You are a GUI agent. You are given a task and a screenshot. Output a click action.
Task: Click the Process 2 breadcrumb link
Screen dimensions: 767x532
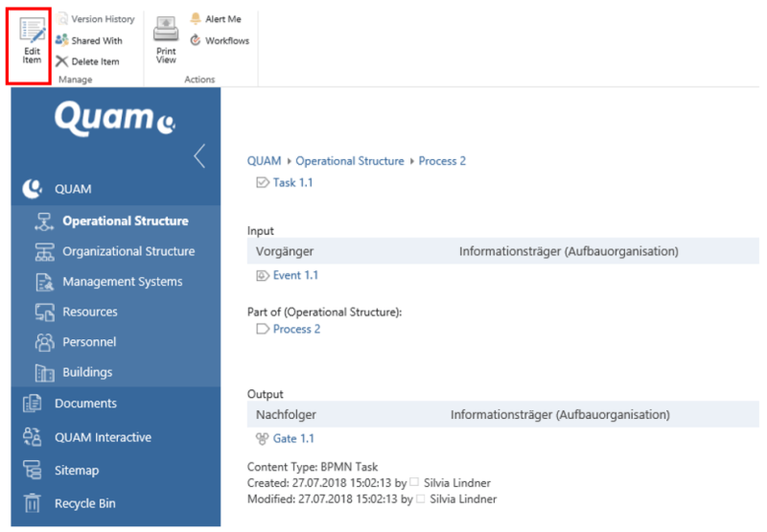click(x=442, y=161)
